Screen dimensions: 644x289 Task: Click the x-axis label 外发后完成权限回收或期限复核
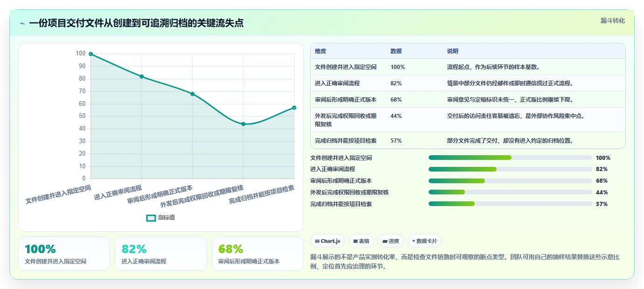click(x=202, y=196)
